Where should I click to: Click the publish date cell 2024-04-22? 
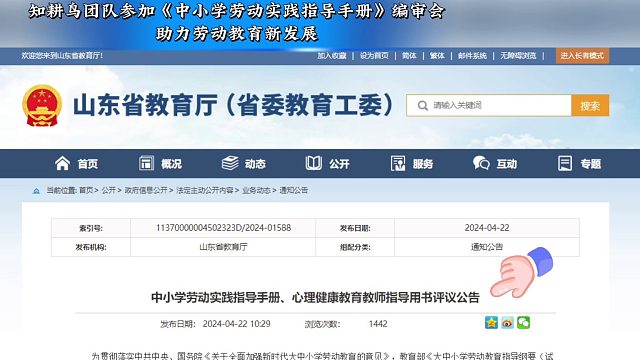click(x=487, y=228)
